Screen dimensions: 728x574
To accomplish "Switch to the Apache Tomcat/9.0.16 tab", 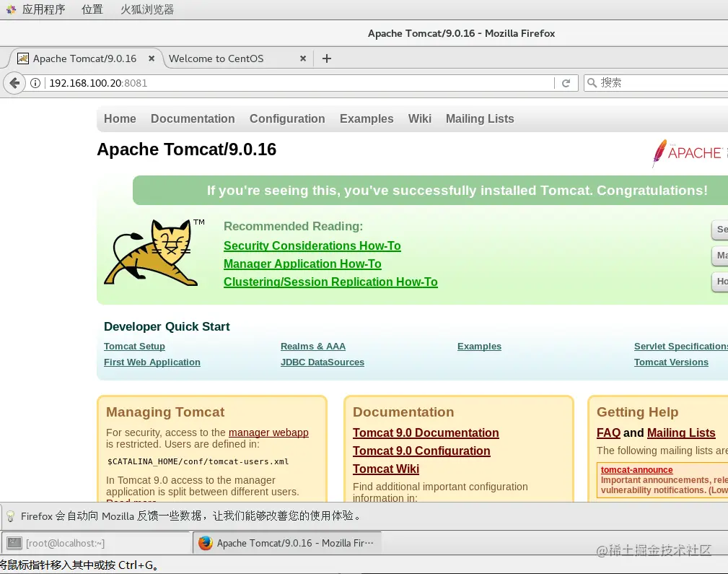I will coord(86,58).
